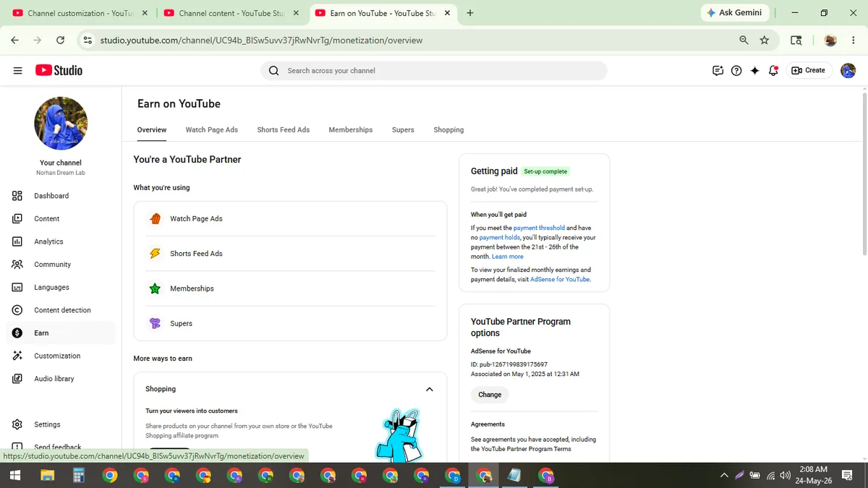Click the browser zoom magnifier icon
This screenshot has height=488, width=868.
[x=744, y=40]
